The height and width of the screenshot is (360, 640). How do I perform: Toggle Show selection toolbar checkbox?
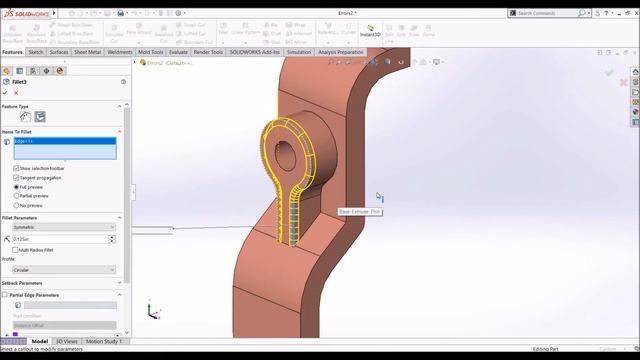(16, 168)
